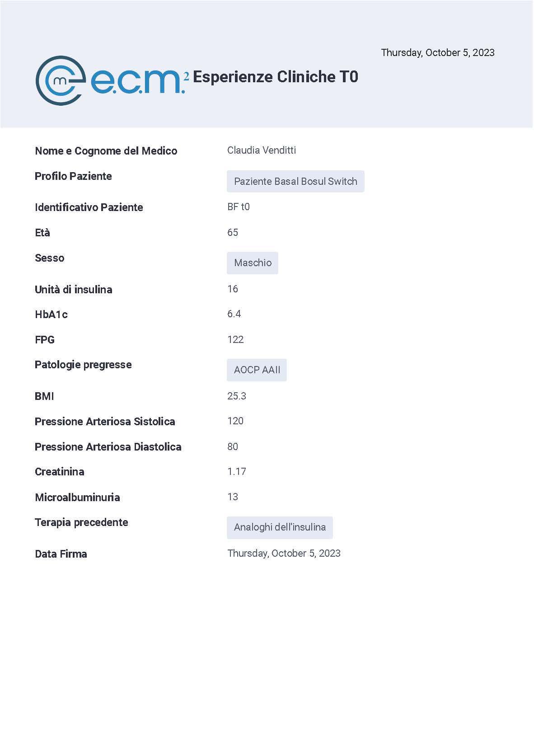The image size is (534, 756).
Task: Click the HbA1c value 6.4
Action: coord(234,314)
